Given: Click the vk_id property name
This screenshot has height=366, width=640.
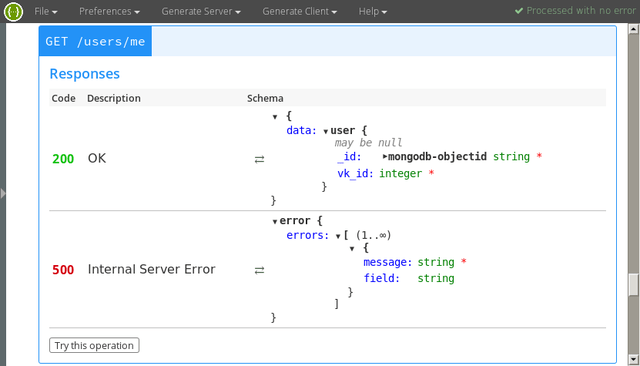Looking at the screenshot, I should point(355,173).
